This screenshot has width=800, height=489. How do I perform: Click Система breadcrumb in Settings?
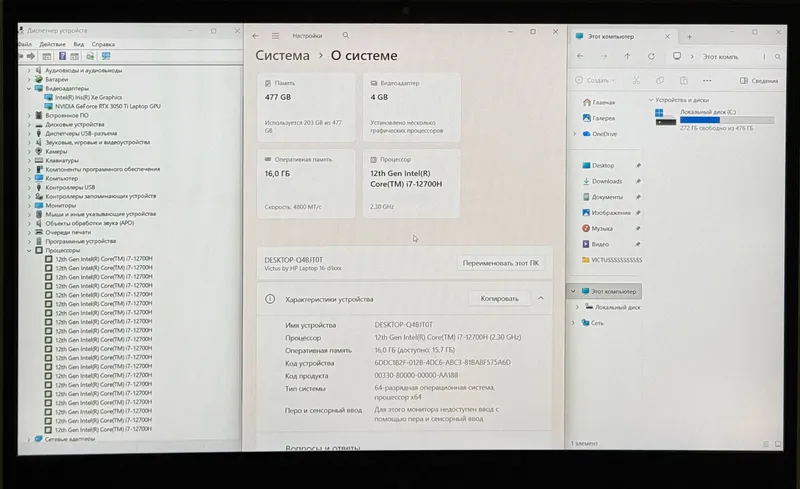pyautogui.click(x=282, y=56)
